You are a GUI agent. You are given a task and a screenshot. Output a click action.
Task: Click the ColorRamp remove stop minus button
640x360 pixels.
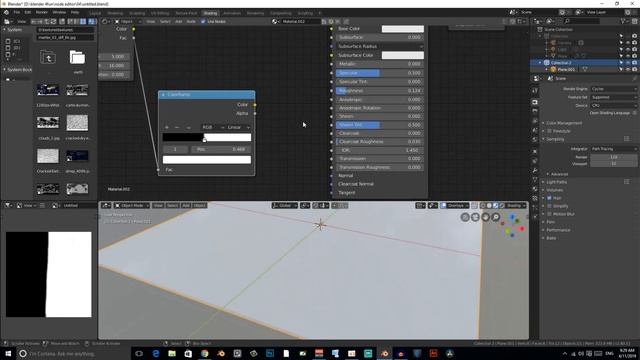[177, 127]
